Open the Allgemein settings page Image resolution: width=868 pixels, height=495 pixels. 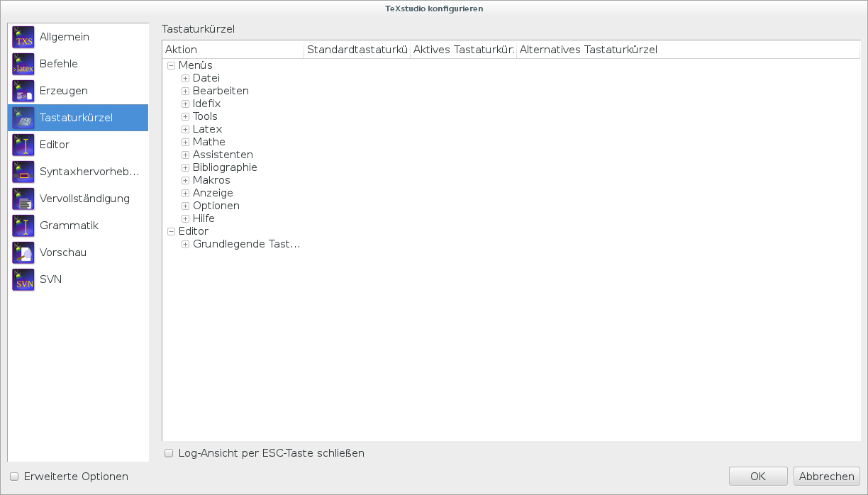[x=65, y=37]
